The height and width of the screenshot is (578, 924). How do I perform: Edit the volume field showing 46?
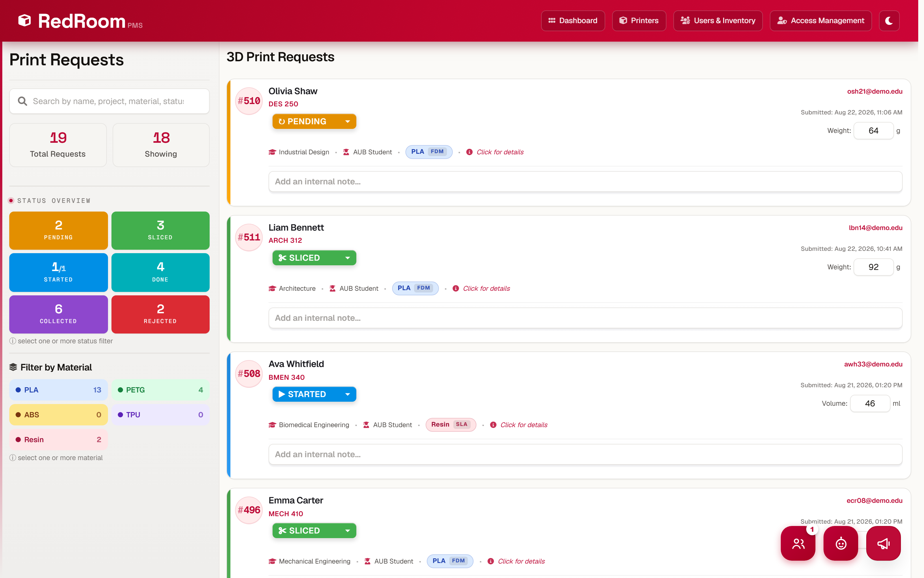point(870,404)
